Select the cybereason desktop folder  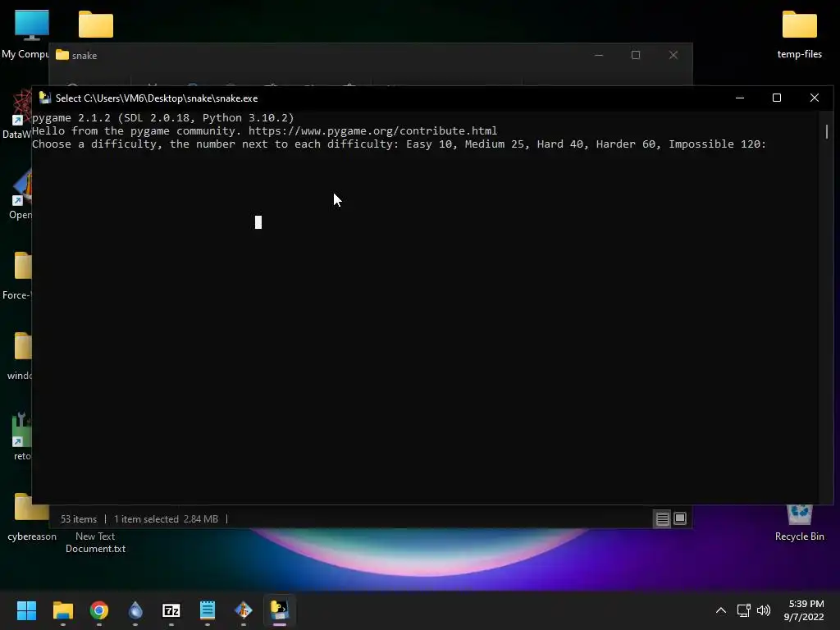point(31,518)
